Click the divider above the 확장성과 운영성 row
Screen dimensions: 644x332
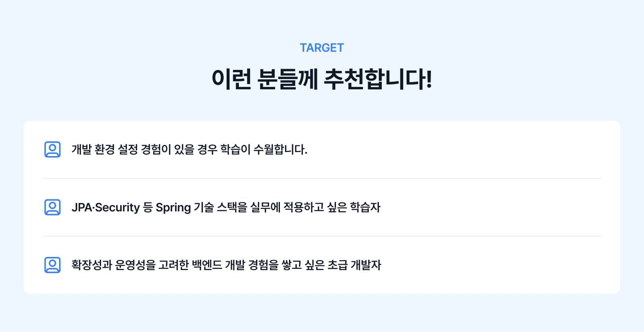point(322,236)
